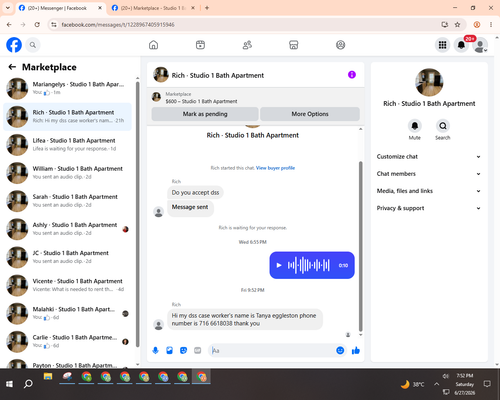This screenshot has height=400, width=500.
Task: Open the emoji picker smiley icon
Action: 340,350
